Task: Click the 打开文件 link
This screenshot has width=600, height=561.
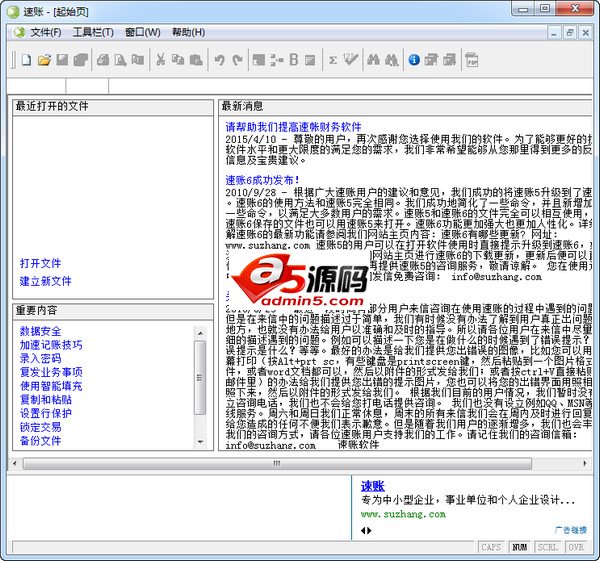Action: point(40,263)
